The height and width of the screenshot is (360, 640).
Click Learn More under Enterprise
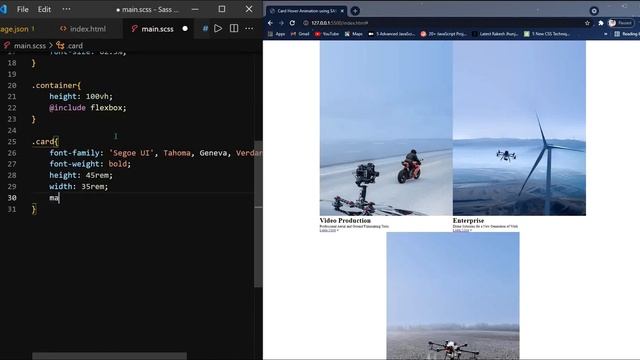click(x=462, y=230)
